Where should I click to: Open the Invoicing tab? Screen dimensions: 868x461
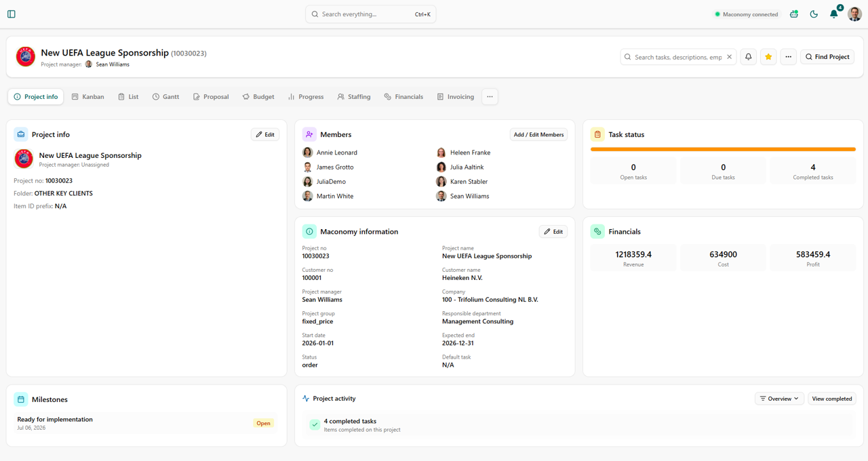tap(456, 97)
